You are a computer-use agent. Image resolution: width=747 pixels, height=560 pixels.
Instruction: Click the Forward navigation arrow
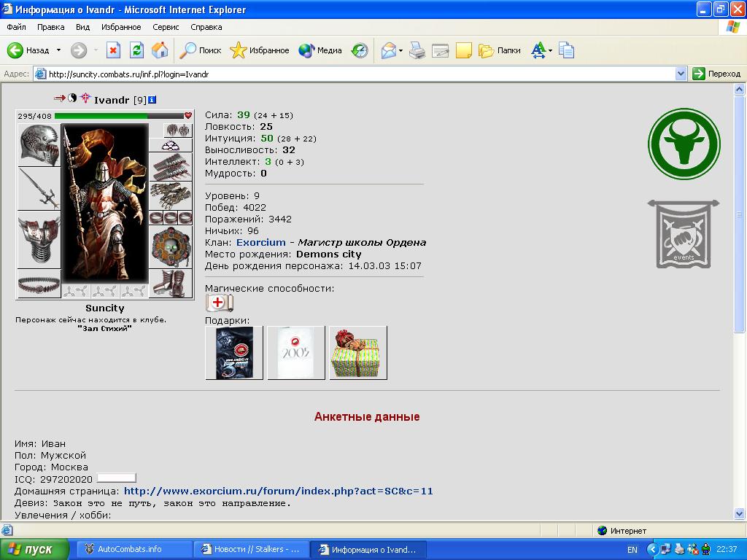click(x=79, y=50)
